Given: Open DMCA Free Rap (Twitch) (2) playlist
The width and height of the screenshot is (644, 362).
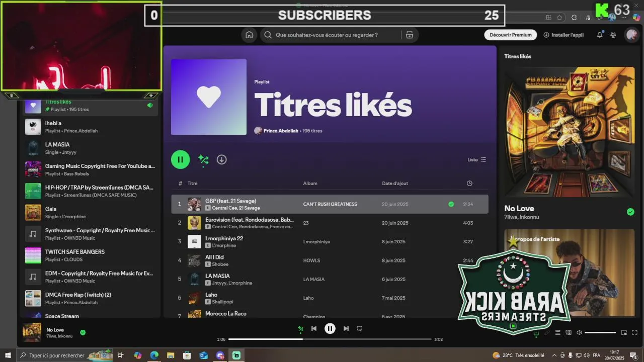Looking at the screenshot, I should tap(91, 298).
